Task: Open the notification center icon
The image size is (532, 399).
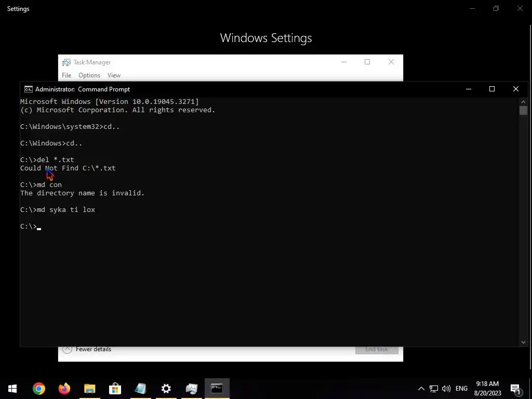Action: [x=515, y=389]
